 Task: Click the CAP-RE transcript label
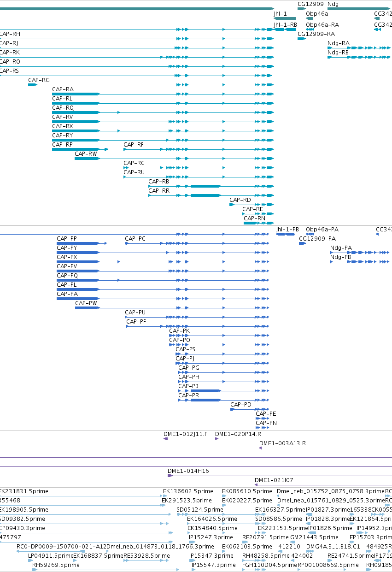click(253, 209)
